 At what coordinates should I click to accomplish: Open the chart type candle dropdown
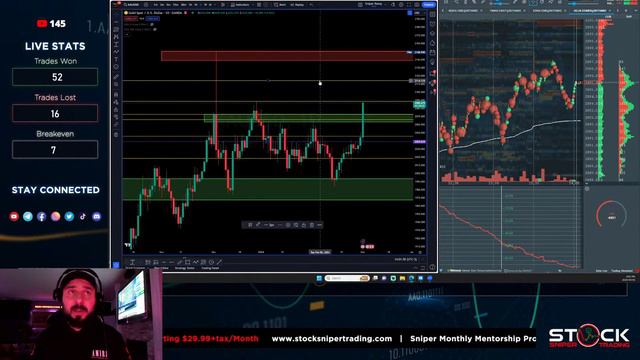pos(223,4)
